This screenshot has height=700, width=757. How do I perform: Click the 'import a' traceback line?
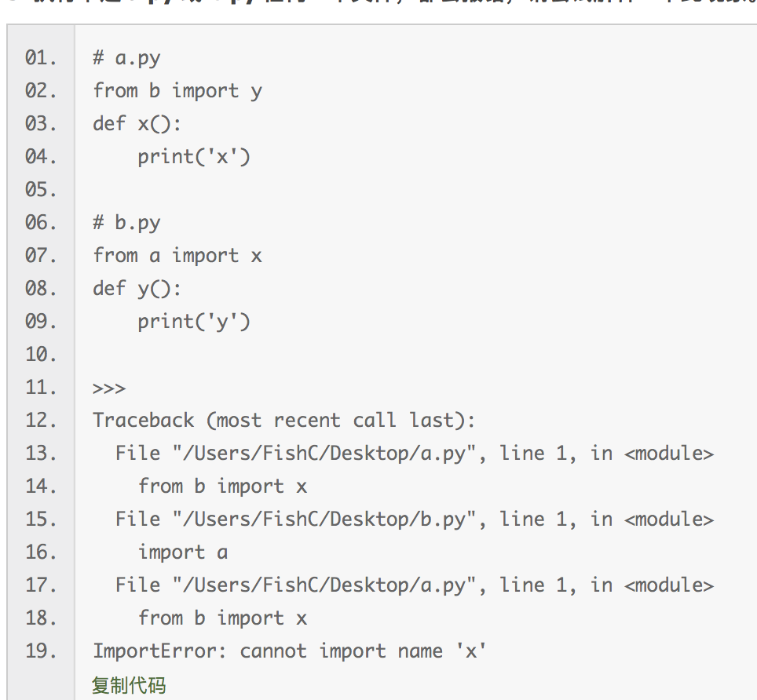click(x=183, y=552)
